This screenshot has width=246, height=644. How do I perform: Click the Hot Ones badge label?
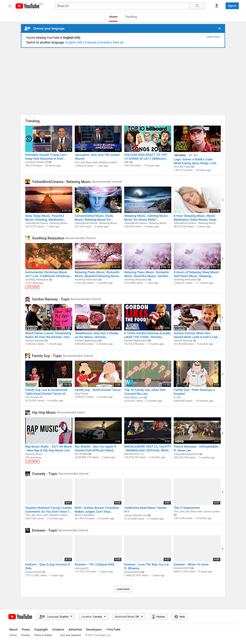[x=180, y=155]
